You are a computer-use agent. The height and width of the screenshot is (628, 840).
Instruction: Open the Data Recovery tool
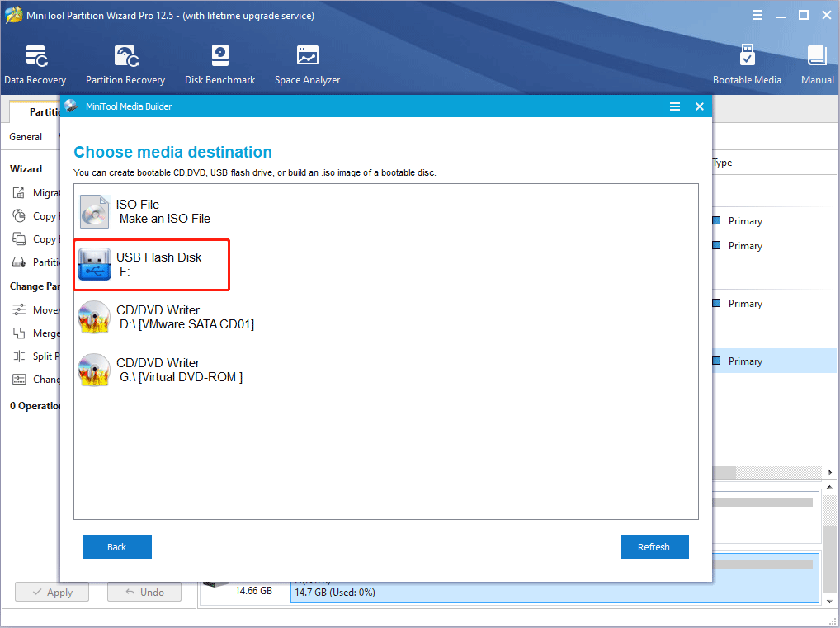point(35,62)
